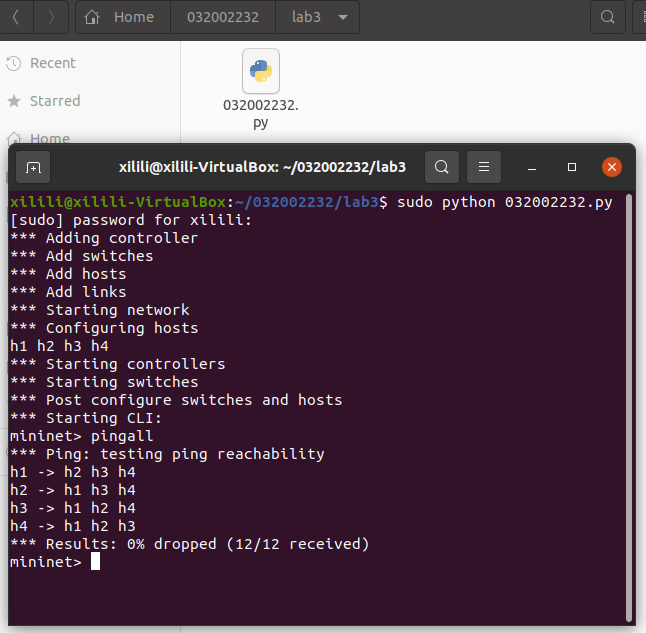Click the terminal title xilili@xilili-VirtualBox

pyautogui.click(x=262, y=167)
